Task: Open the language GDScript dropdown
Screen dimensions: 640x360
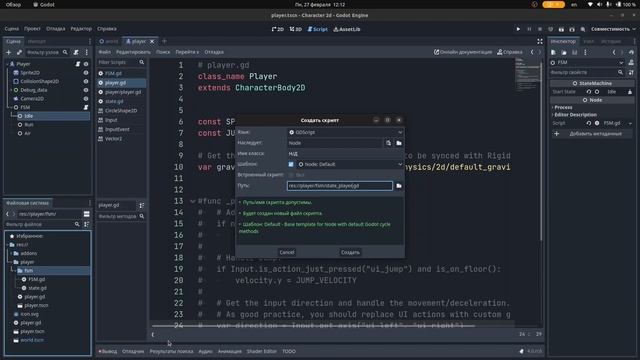Action: click(345, 132)
